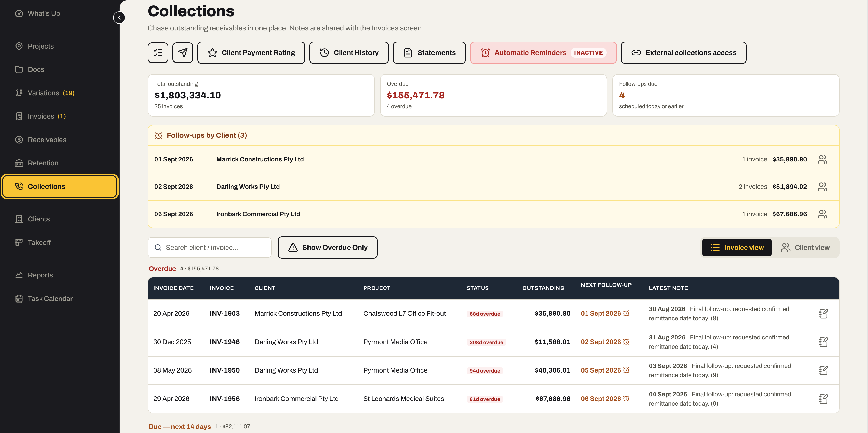Open Statements
This screenshot has width=868, height=433.
(429, 53)
